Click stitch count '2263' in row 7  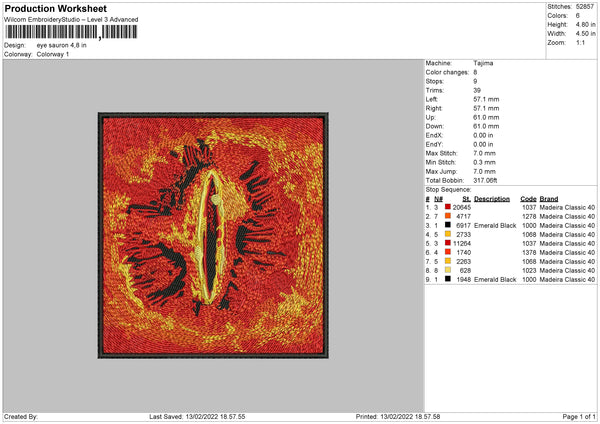coord(463,262)
